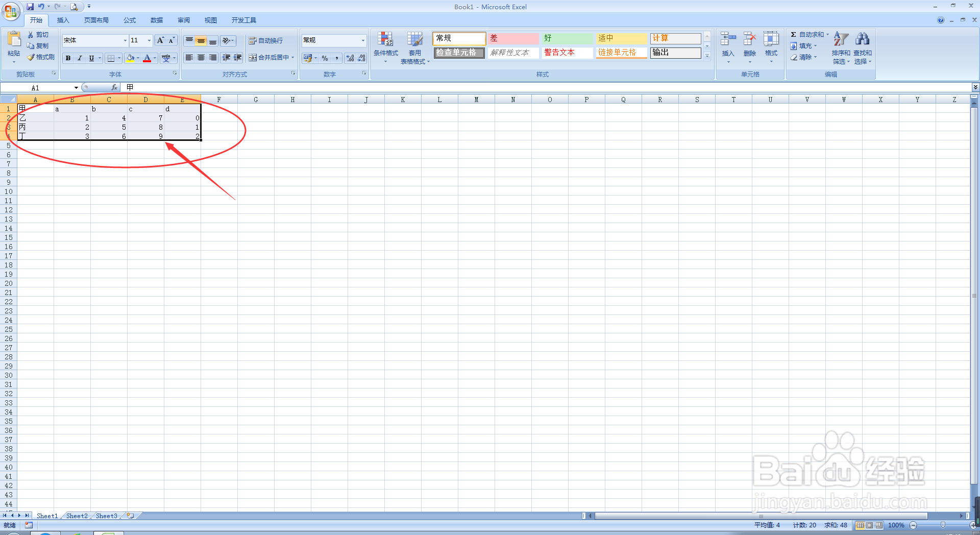Click the AutoSum (自动求和) sigma
Viewport: 980px width, 535px height.
point(794,35)
